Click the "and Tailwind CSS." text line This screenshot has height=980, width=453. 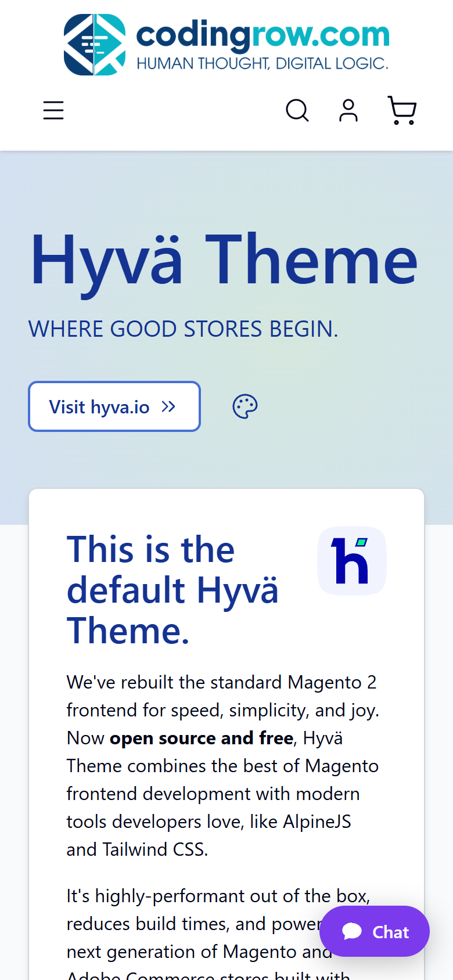click(x=137, y=849)
